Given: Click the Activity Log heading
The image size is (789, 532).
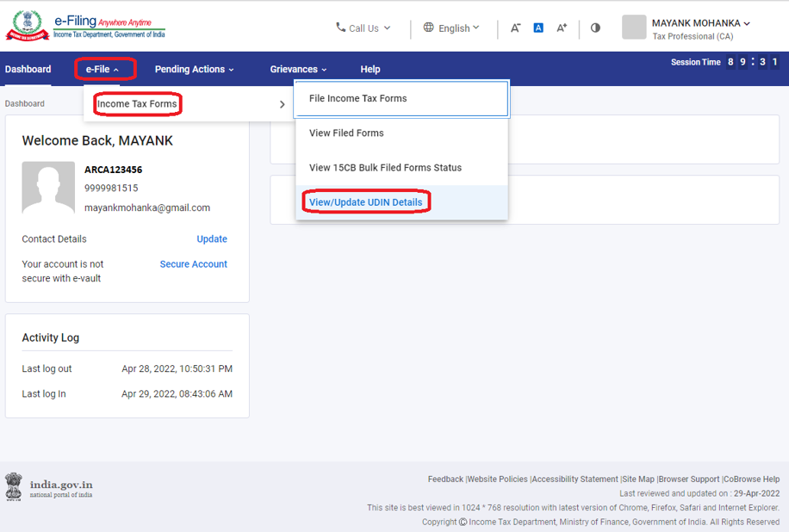Looking at the screenshot, I should point(50,337).
